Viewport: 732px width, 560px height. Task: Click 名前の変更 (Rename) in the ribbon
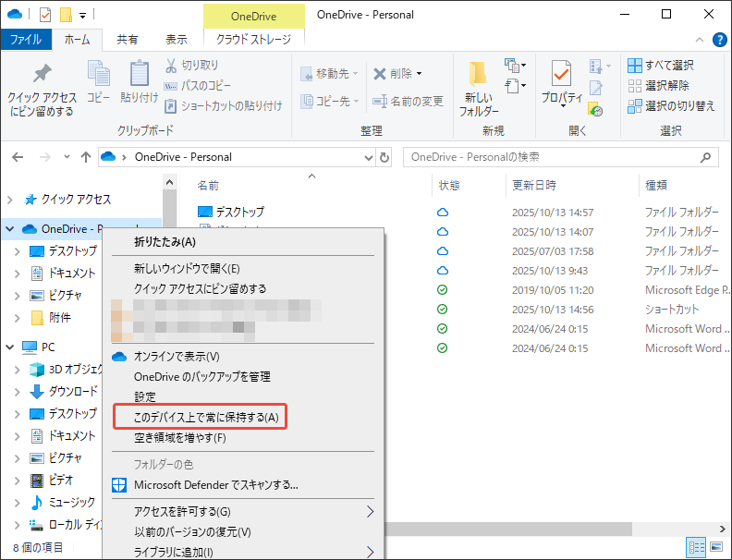[408, 101]
